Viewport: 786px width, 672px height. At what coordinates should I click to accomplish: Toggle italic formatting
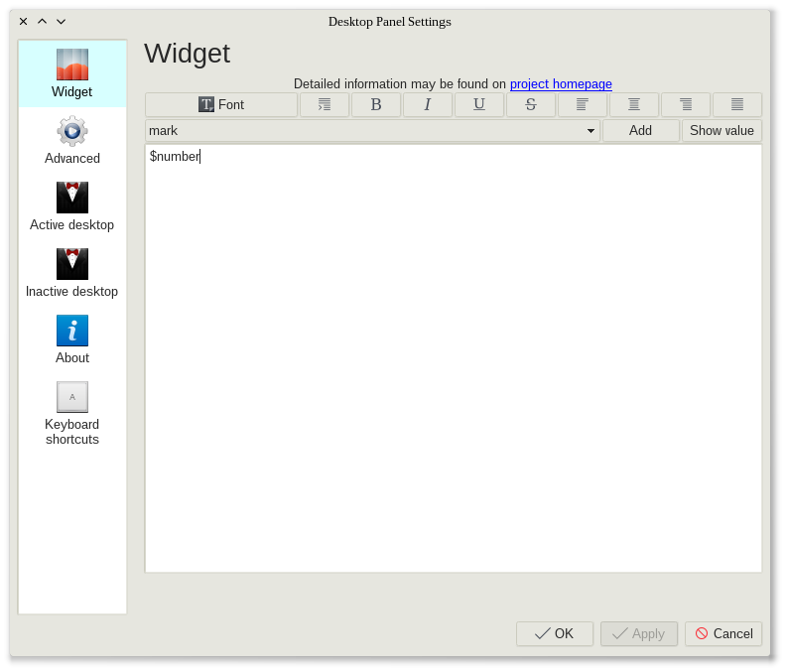pos(428,104)
